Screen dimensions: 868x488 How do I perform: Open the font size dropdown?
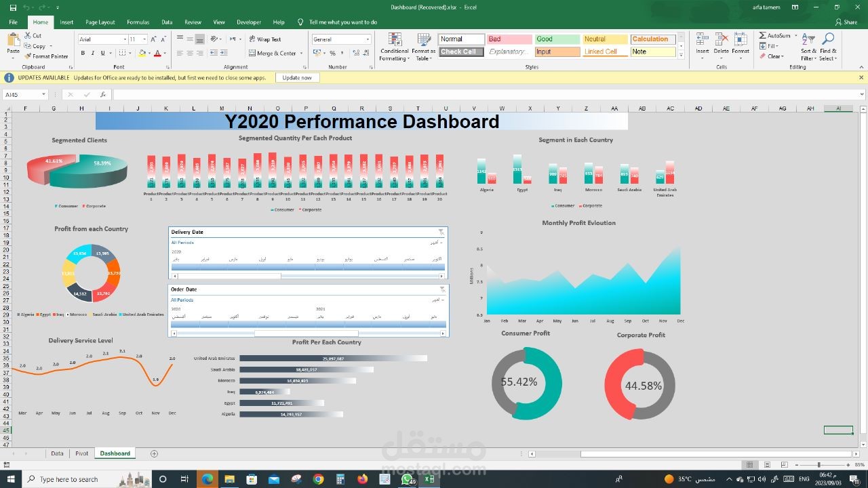144,39
